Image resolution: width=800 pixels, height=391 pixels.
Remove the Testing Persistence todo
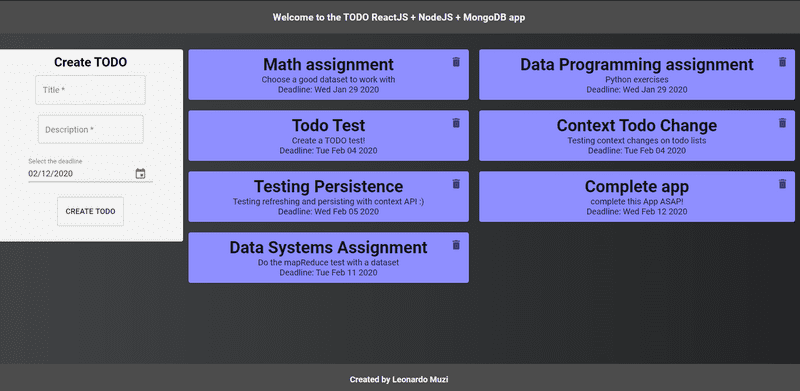click(456, 184)
